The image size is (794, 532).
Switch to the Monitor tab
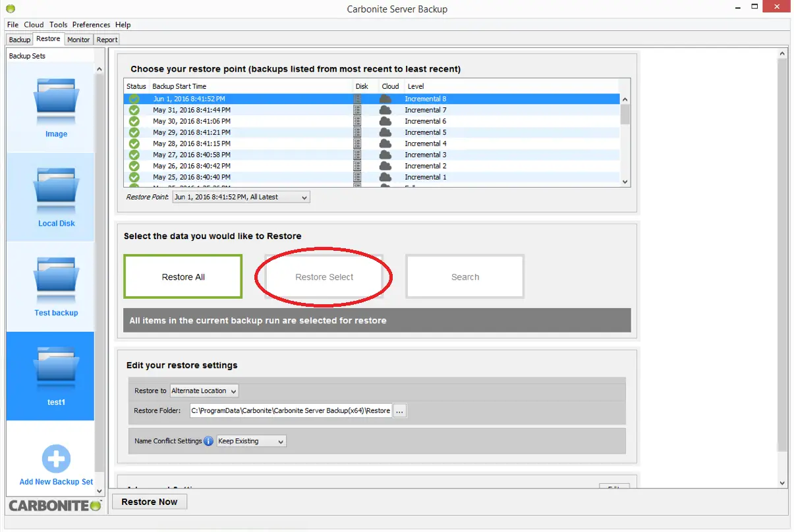[x=78, y=40]
